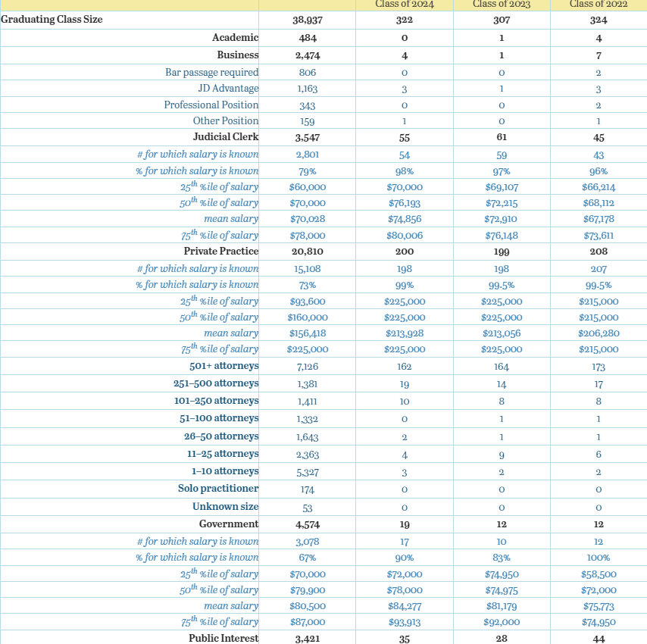Select the $93,600 salary cell

308,302
